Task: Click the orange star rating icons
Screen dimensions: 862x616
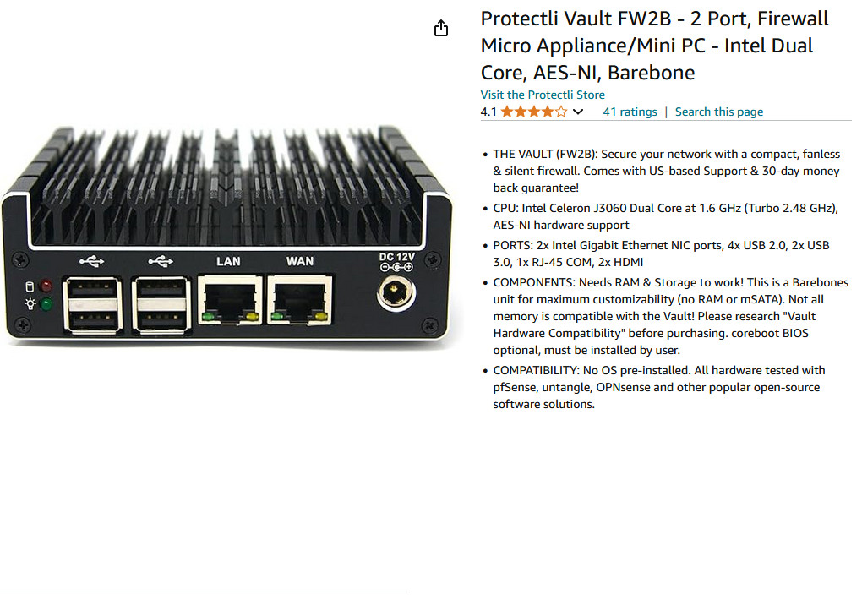Action: coord(533,112)
